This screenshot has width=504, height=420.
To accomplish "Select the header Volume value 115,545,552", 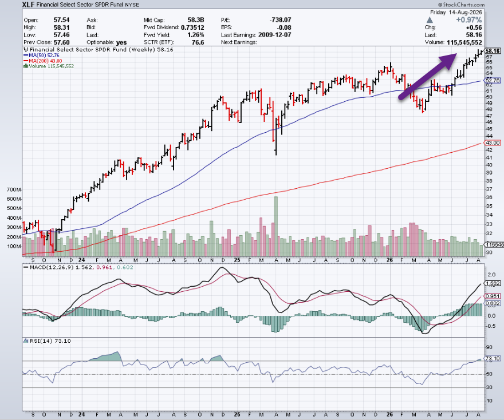I will [464, 42].
